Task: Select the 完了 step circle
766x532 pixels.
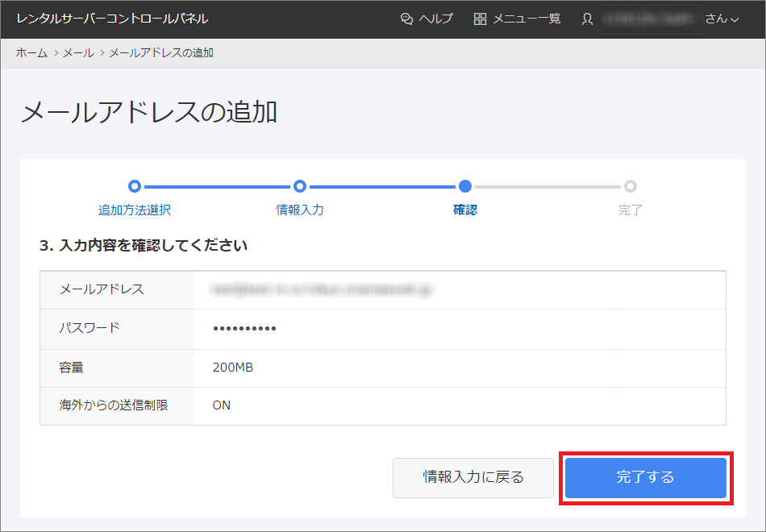Action: [631, 186]
